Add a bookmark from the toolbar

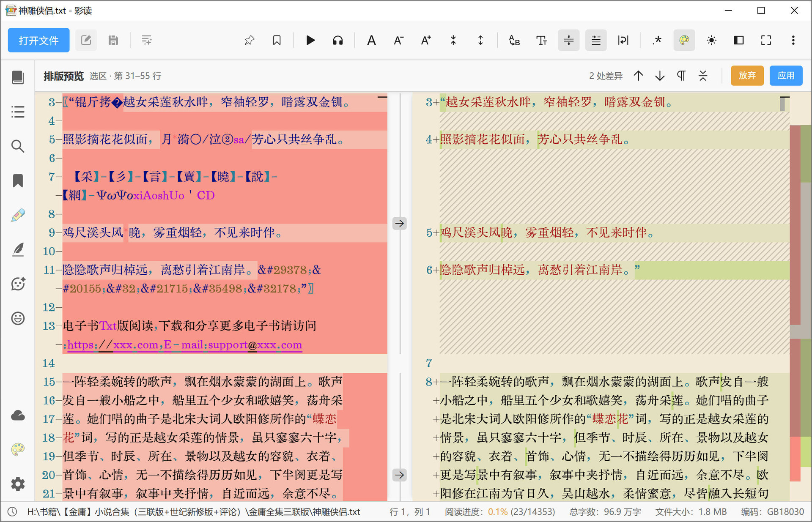[x=277, y=41]
